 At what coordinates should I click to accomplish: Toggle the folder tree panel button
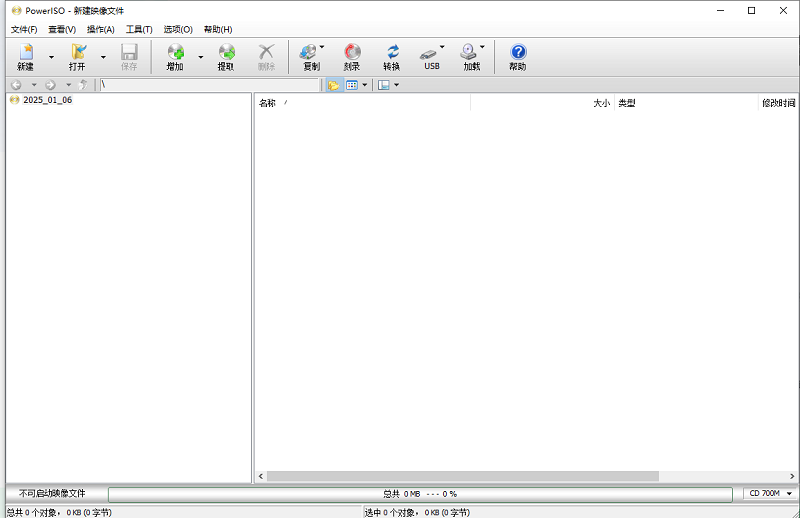(334, 86)
